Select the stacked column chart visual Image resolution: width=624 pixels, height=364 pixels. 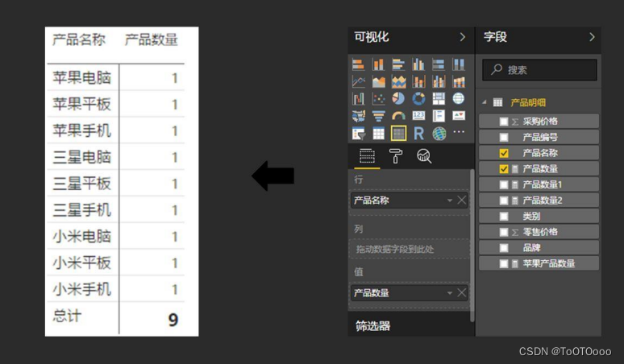[378, 64]
